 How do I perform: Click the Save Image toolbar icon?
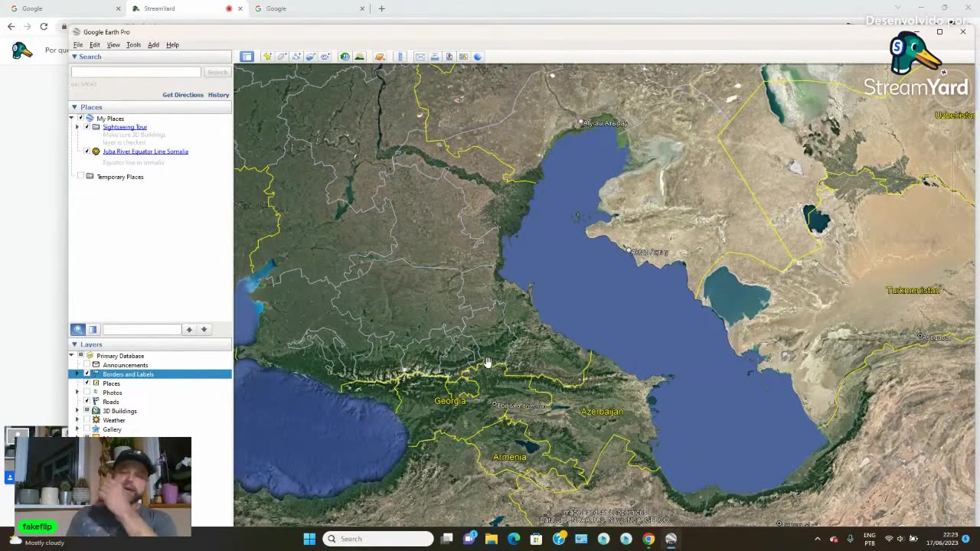(x=449, y=57)
